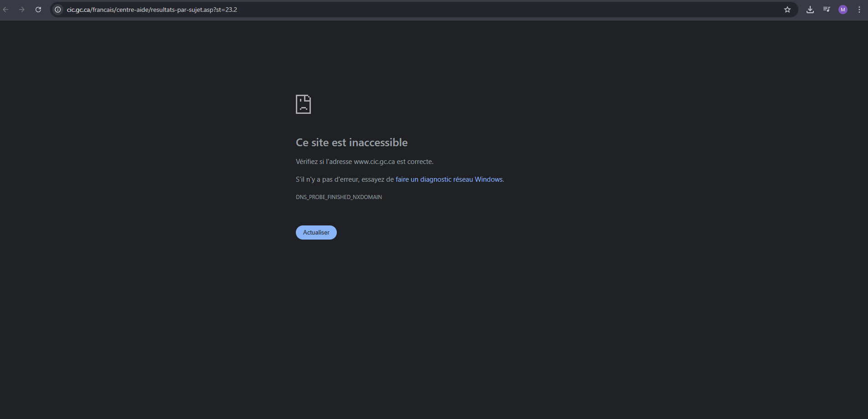Open the Chrome three-dot menu

[859, 10]
